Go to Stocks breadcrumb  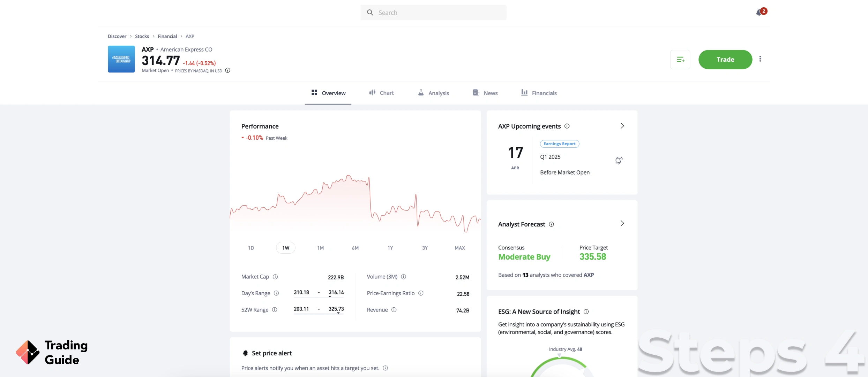click(x=142, y=36)
